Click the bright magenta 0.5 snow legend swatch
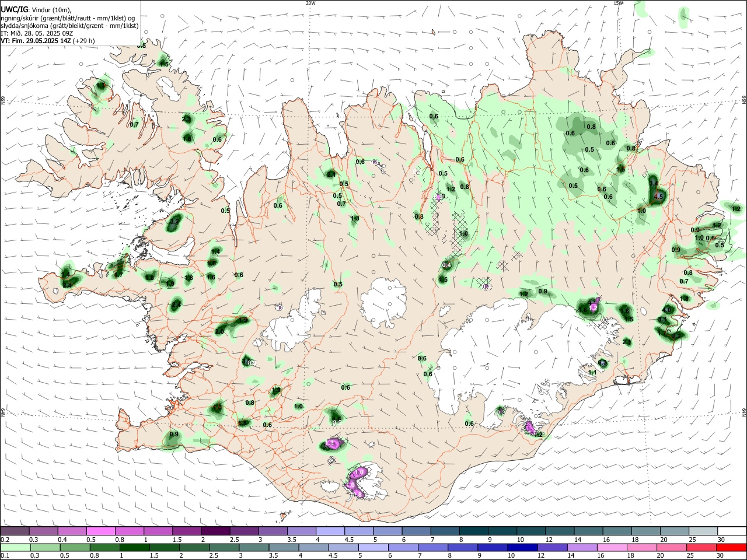Screen dimensions: 747x560 click(x=101, y=531)
